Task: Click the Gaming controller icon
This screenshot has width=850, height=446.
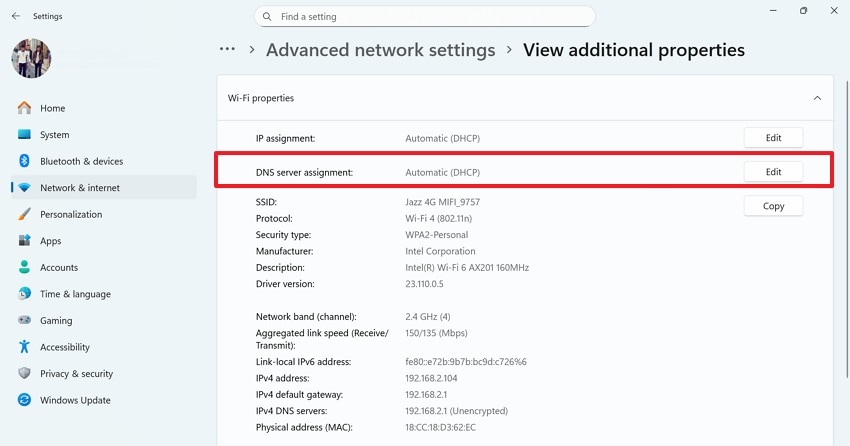Action: [x=24, y=320]
